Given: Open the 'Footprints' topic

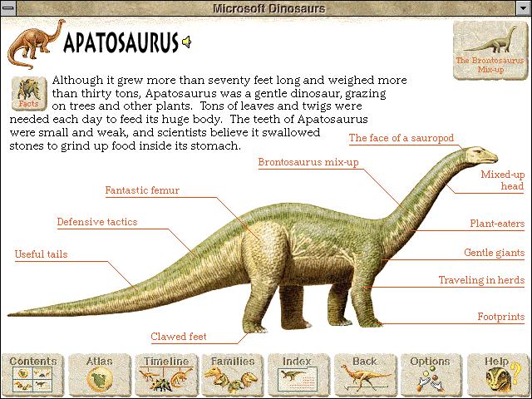Looking at the screenshot, I should (501, 317).
